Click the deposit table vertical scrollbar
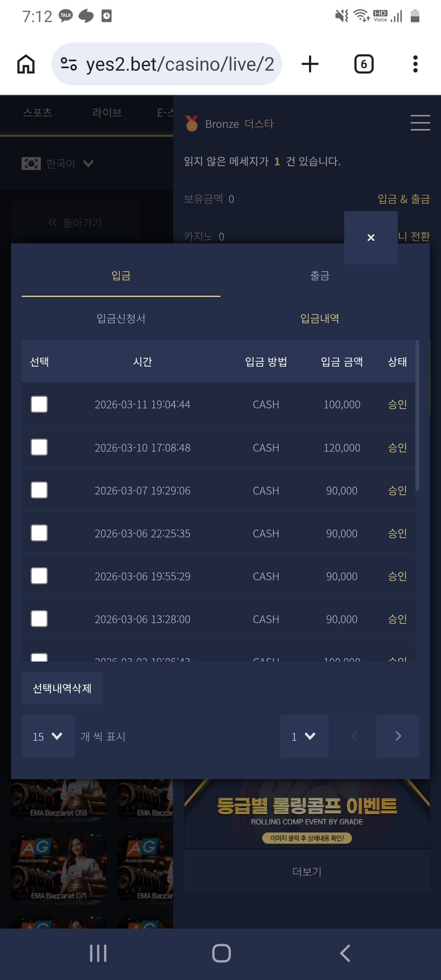441x980 pixels. point(417,415)
